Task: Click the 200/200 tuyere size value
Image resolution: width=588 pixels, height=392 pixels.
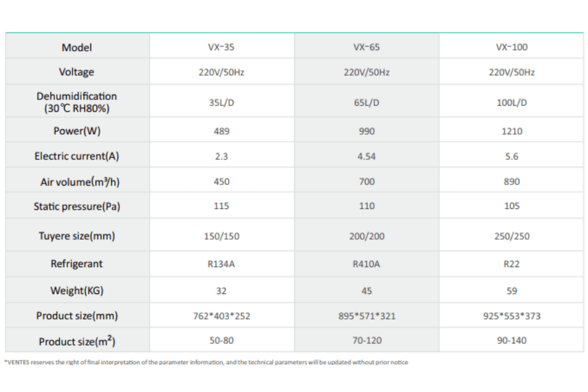Action: (x=367, y=236)
